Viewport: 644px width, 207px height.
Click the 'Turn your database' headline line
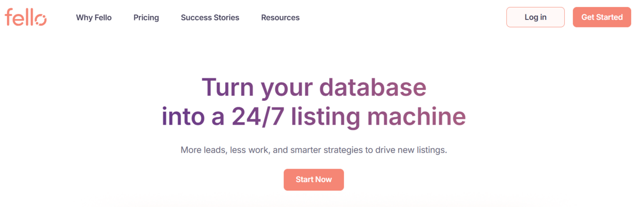[x=314, y=87]
